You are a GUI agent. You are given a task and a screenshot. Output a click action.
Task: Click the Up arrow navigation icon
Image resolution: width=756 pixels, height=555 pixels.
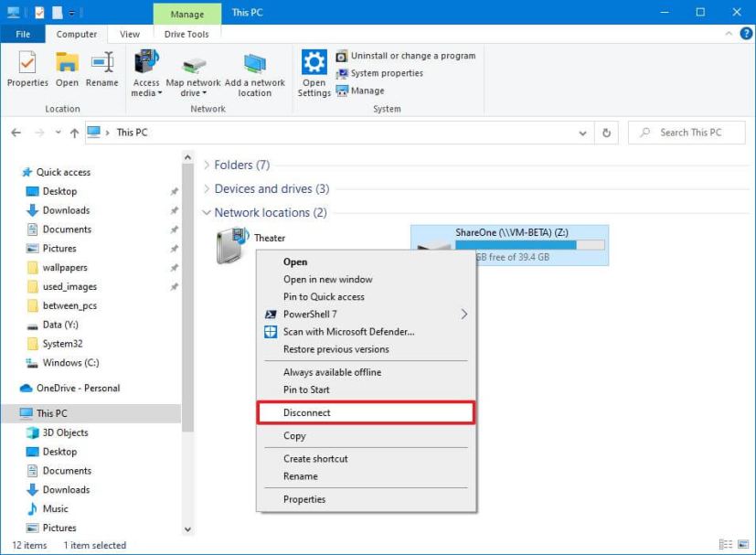[74, 133]
